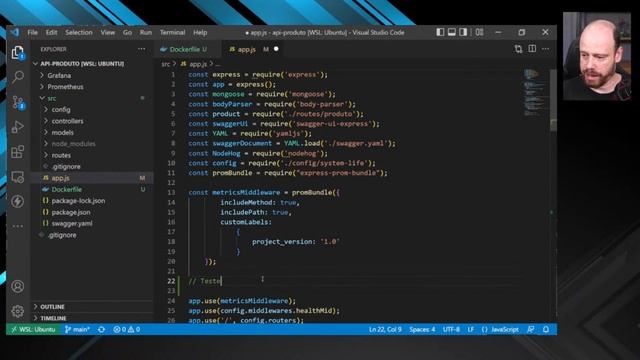The width and height of the screenshot is (640, 360).
Task: Open editor More Actions ellipsis
Action: click(x=546, y=49)
